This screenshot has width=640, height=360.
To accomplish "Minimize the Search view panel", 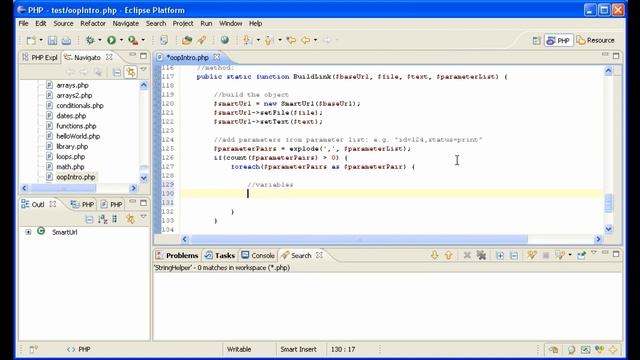I will [605, 253].
